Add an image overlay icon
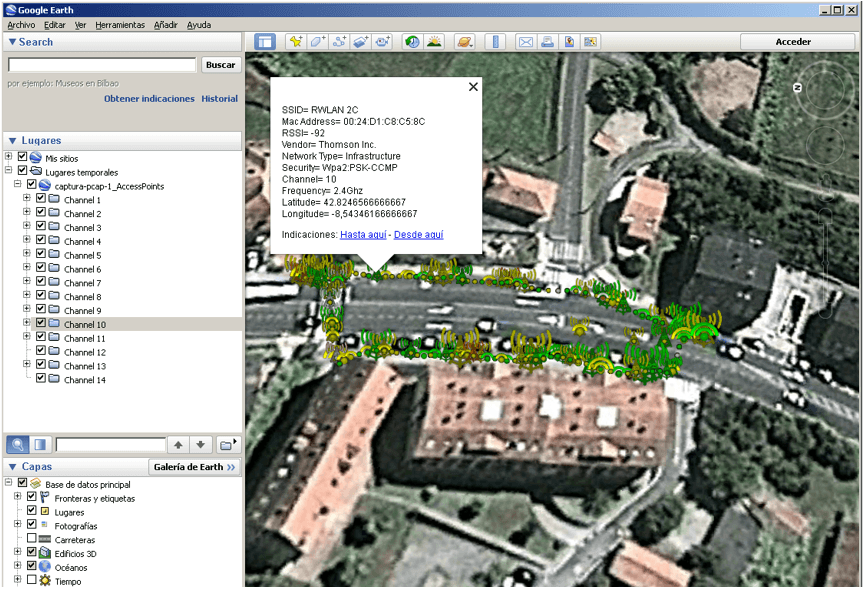The image size is (864, 589). pos(360,42)
